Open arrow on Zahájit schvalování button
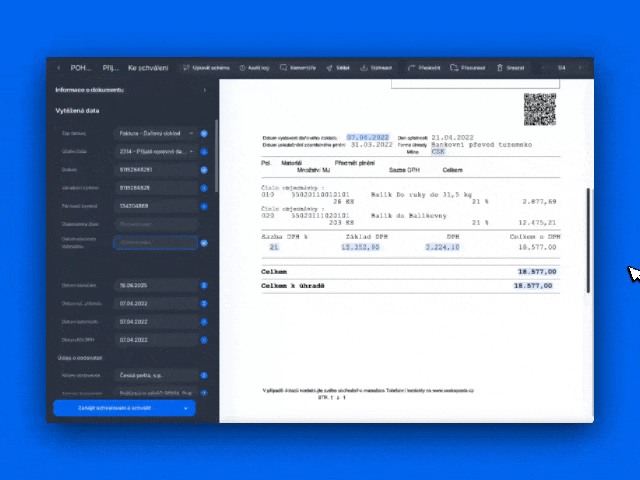This screenshot has height=480, width=640. 186,408
